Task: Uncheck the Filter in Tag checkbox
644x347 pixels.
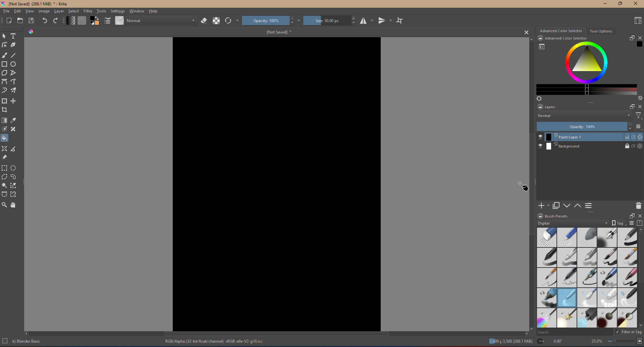Action: click(618, 332)
